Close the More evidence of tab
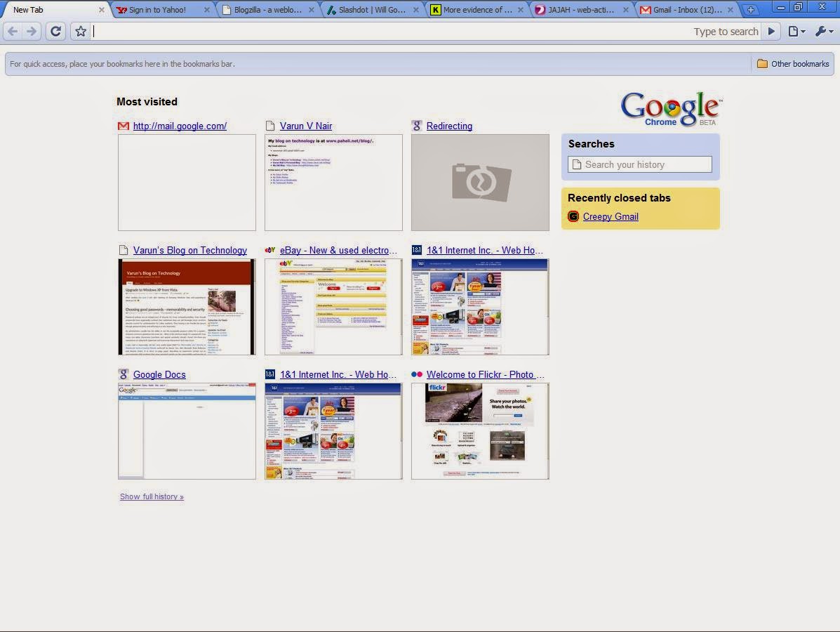Image resolution: width=840 pixels, height=632 pixels. coord(520,10)
